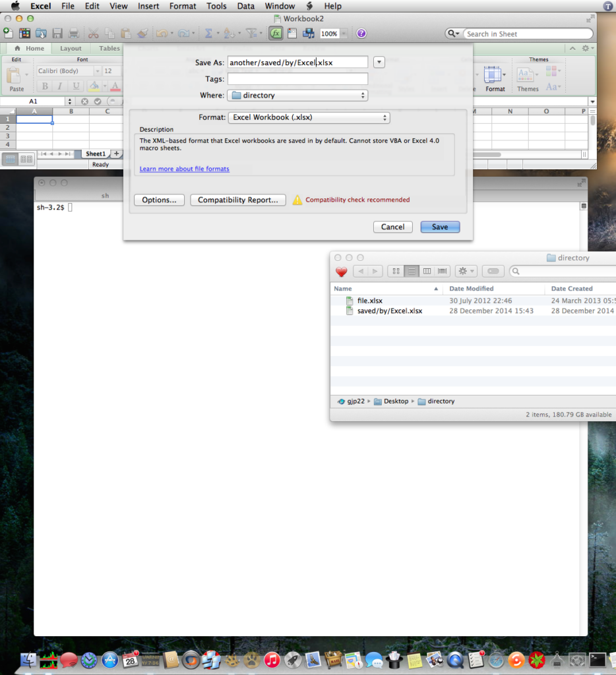Viewport: 616px width, 675px height.
Task: Switch to the Tables ribbon tab
Action: 109,48
